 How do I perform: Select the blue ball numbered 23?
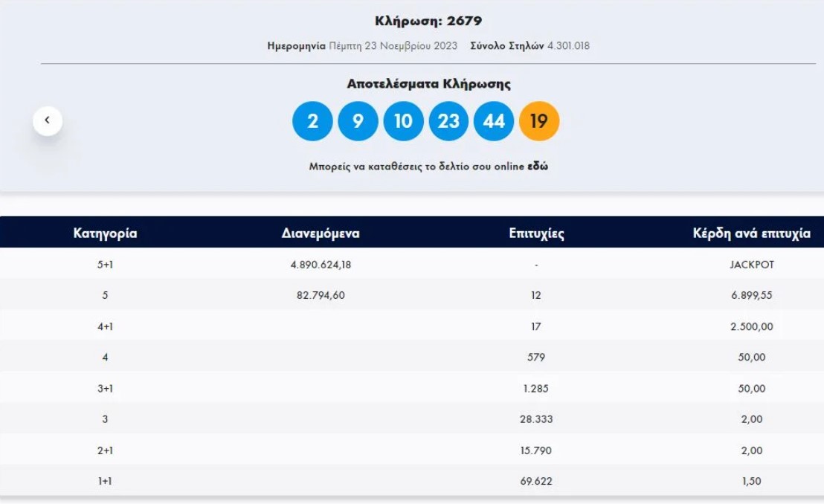pyautogui.click(x=448, y=120)
